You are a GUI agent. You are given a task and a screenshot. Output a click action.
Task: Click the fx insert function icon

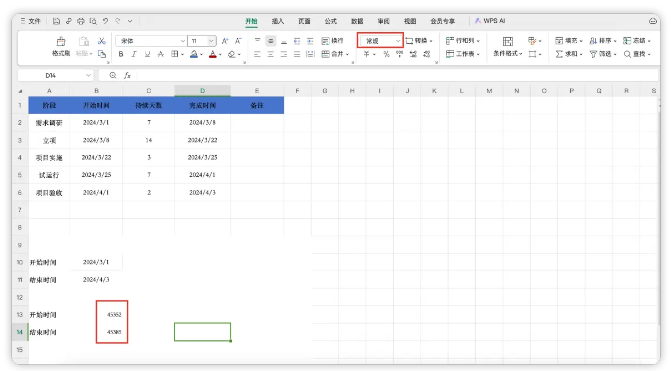click(x=127, y=75)
